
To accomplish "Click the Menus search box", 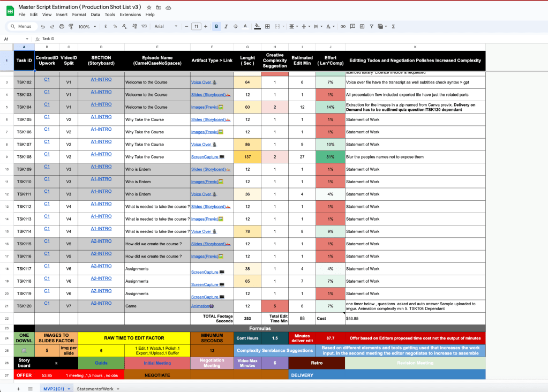I will (x=21, y=26).
